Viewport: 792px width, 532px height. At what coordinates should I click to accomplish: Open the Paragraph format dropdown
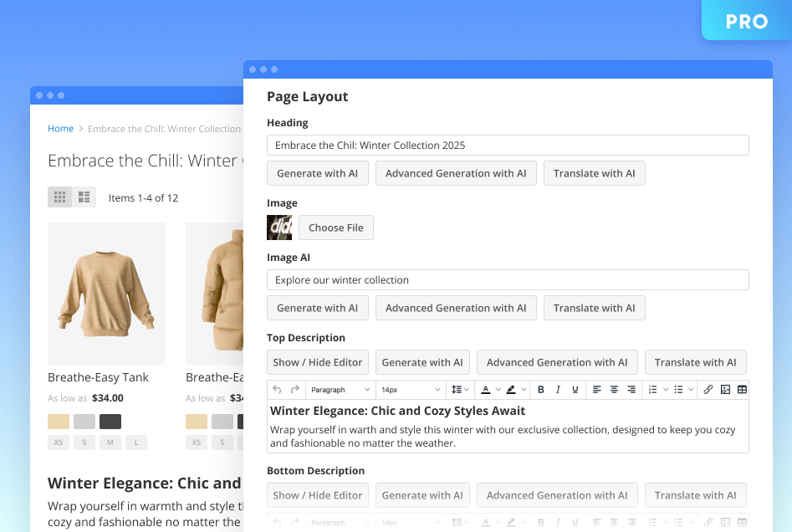[x=340, y=390]
